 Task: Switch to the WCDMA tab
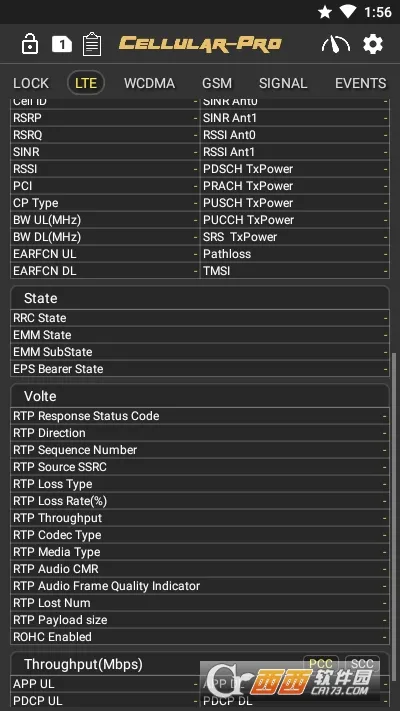point(150,83)
